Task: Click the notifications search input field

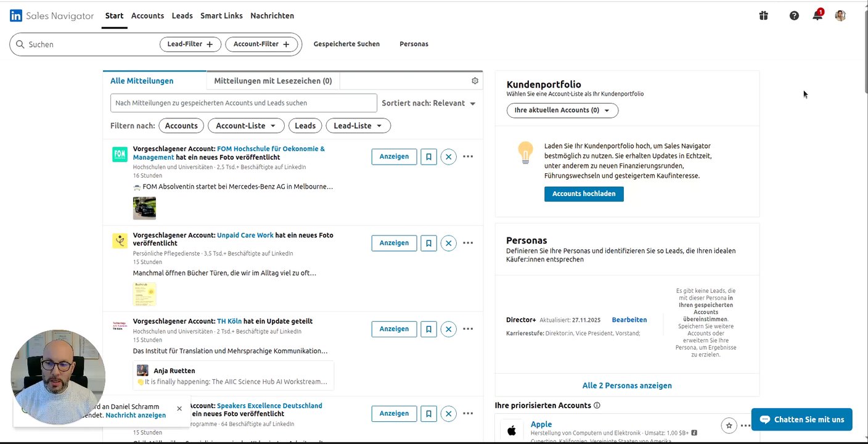Action: (244, 103)
